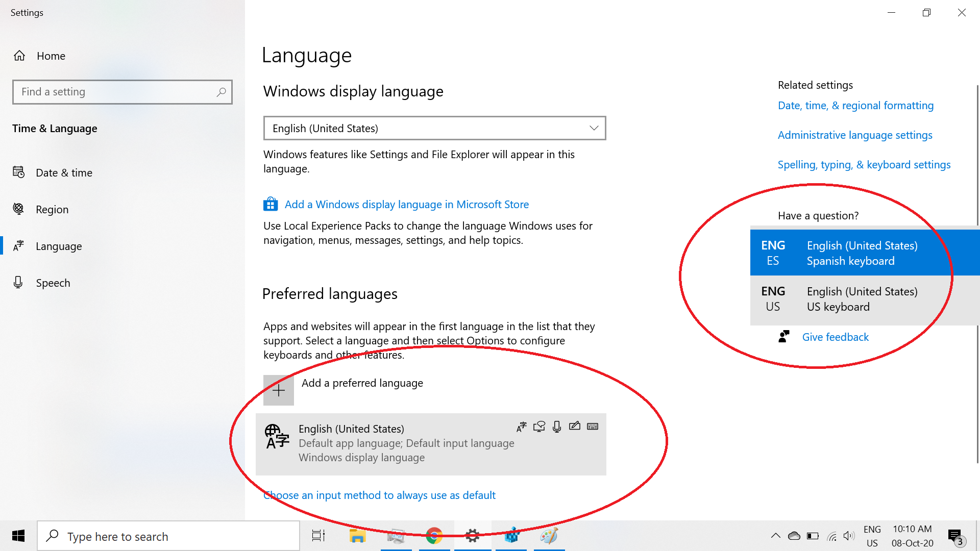
Task: Show hidden system tray icons chevron
Action: point(775,536)
